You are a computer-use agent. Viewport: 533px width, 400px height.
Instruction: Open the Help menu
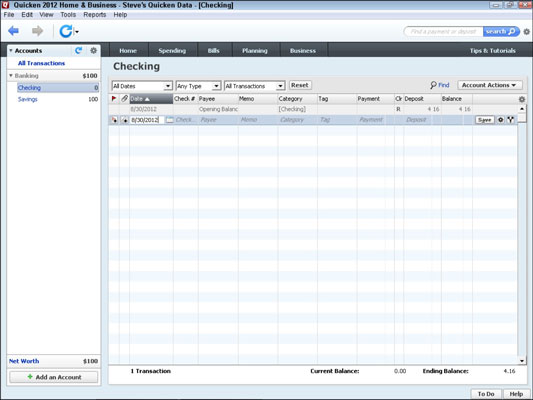coord(120,15)
